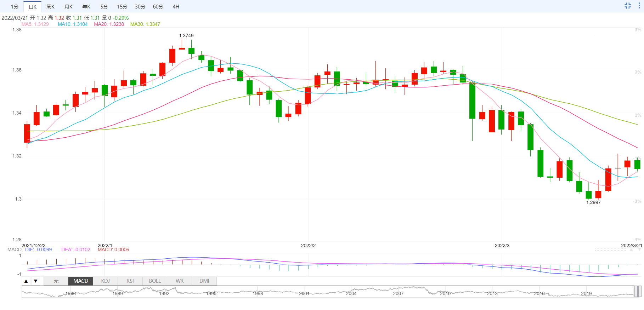Switch to the 1分 timeframe tab
Image resolution: width=644 pixels, height=310 pixels.
15,7
